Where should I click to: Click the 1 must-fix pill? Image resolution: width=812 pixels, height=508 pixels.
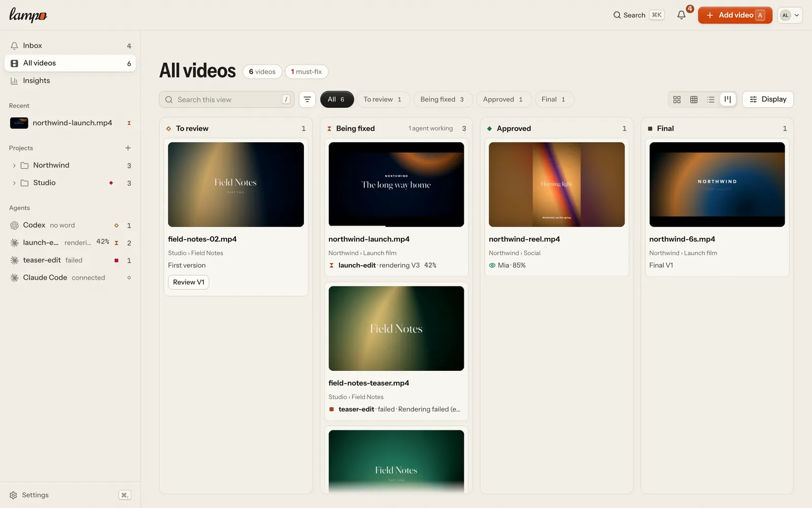point(307,72)
